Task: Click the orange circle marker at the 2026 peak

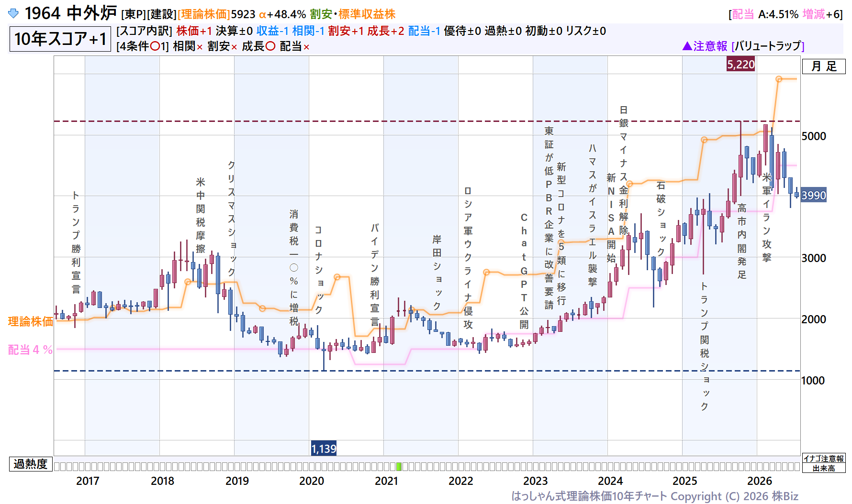Action: [779, 79]
